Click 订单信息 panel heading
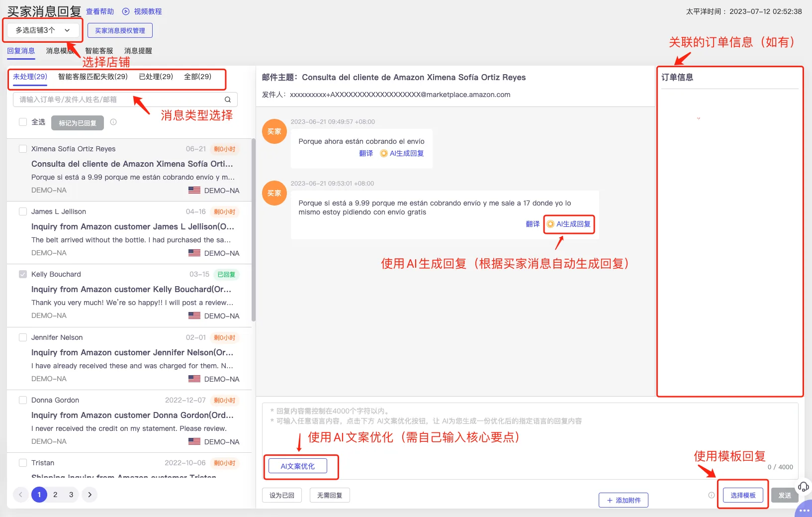Viewport: 812px width, 517px height. coord(677,77)
